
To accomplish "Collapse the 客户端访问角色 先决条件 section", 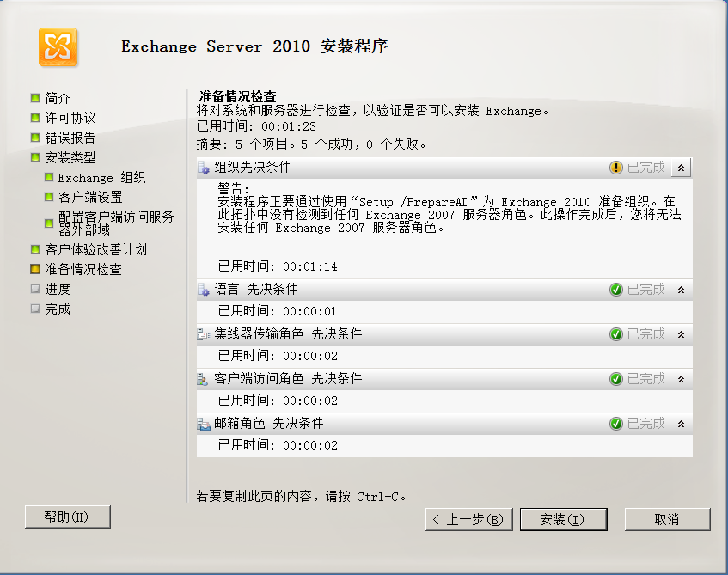I will coord(681,379).
